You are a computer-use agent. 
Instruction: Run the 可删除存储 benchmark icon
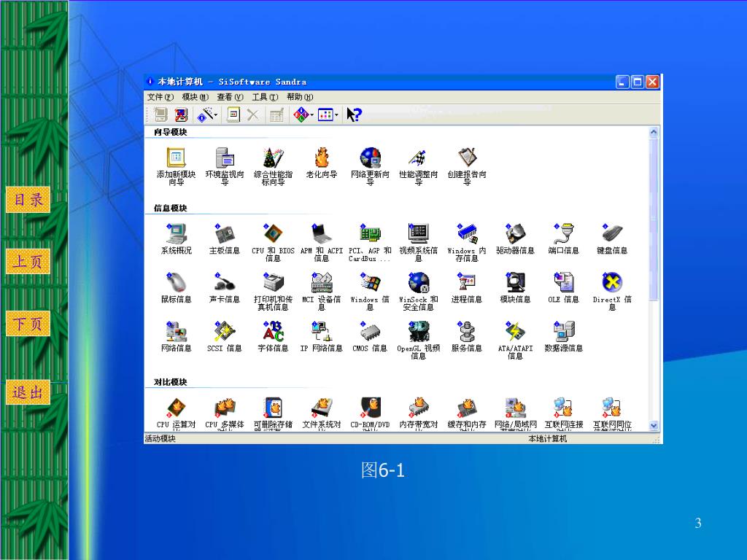point(273,408)
